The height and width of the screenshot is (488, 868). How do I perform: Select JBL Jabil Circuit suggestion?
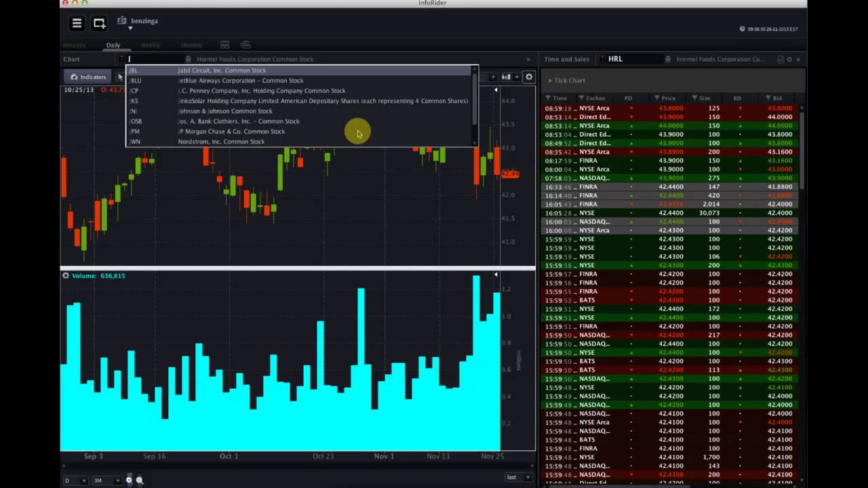click(x=298, y=70)
